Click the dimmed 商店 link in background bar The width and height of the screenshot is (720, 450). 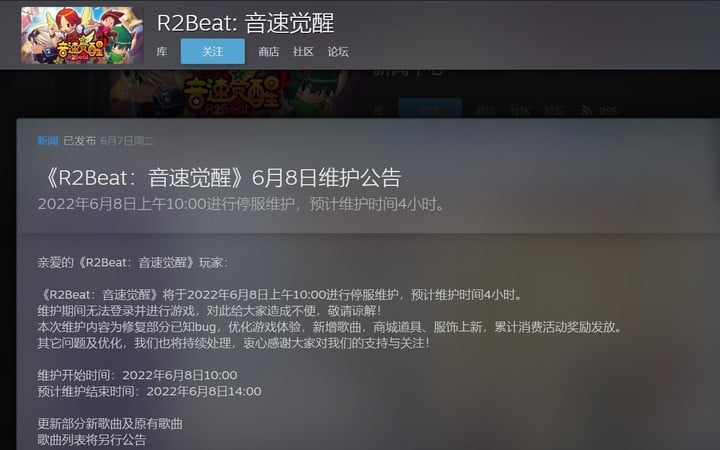pos(485,111)
